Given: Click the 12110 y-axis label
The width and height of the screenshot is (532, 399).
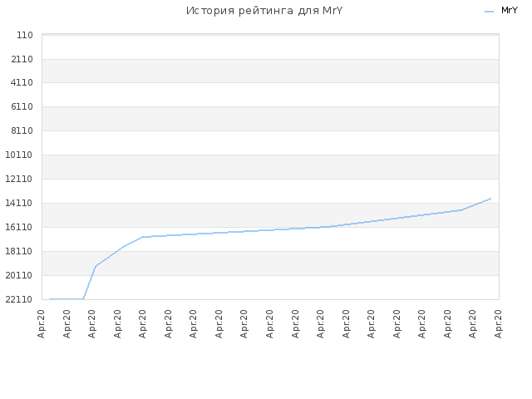Looking at the screenshot, I should click(x=19, y=180).
